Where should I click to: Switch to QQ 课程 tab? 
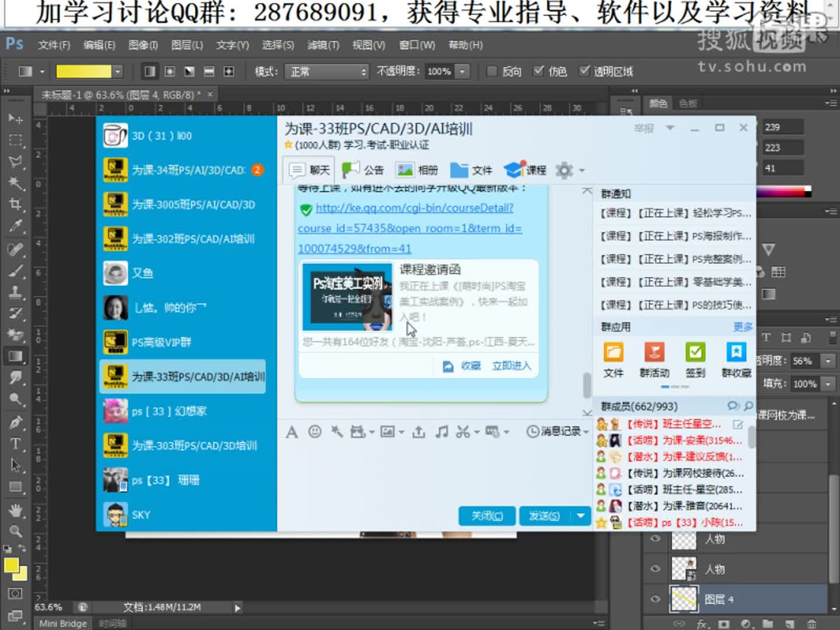click(x=525, y=170)
